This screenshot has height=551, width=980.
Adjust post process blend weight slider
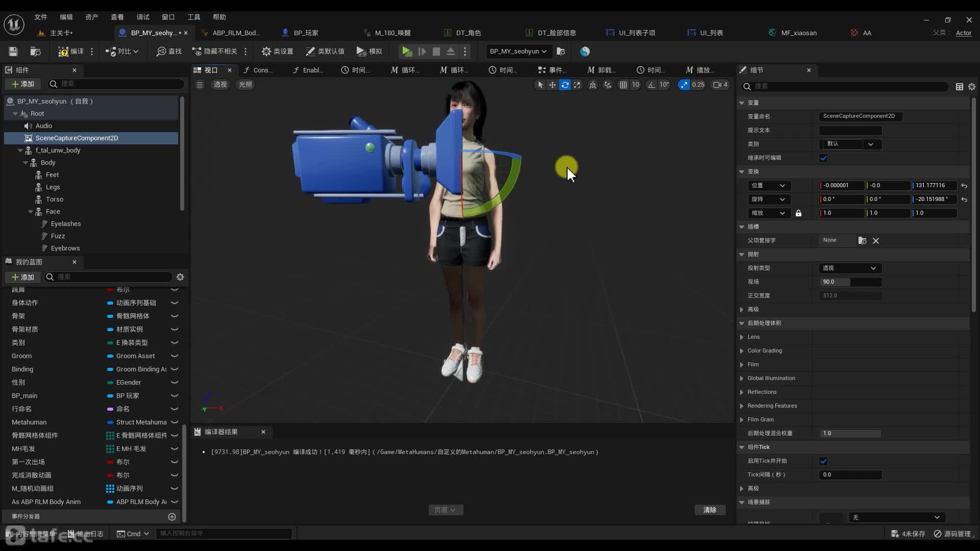[x=850, y=434]
